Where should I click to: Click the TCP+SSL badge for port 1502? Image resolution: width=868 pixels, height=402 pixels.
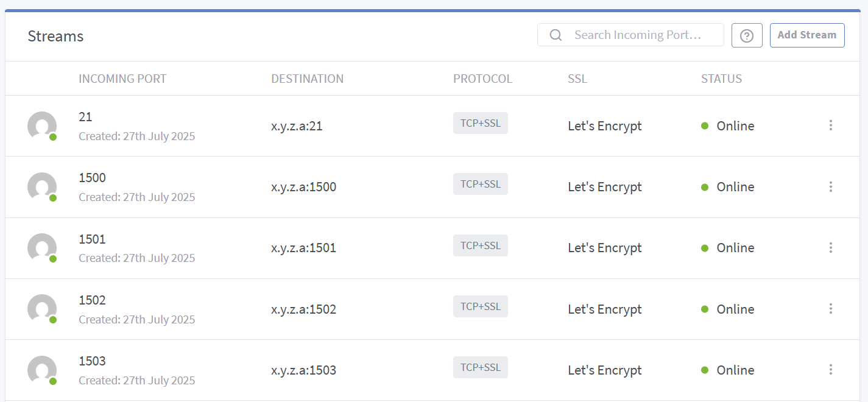(x=480, y=306)
